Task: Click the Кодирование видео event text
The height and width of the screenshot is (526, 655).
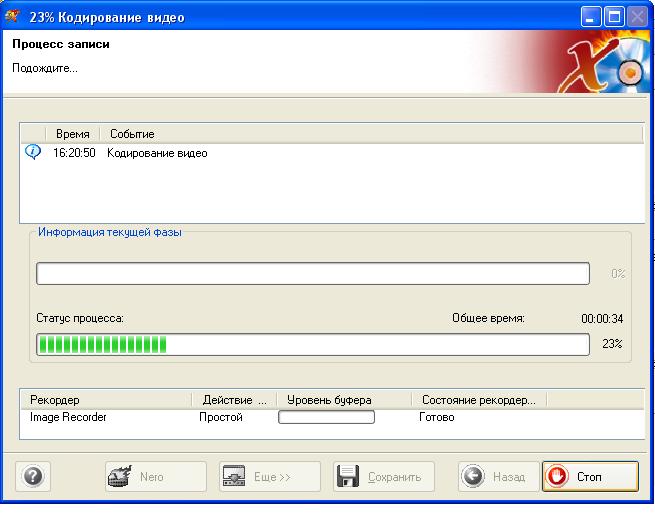Action: pos(157,153)
